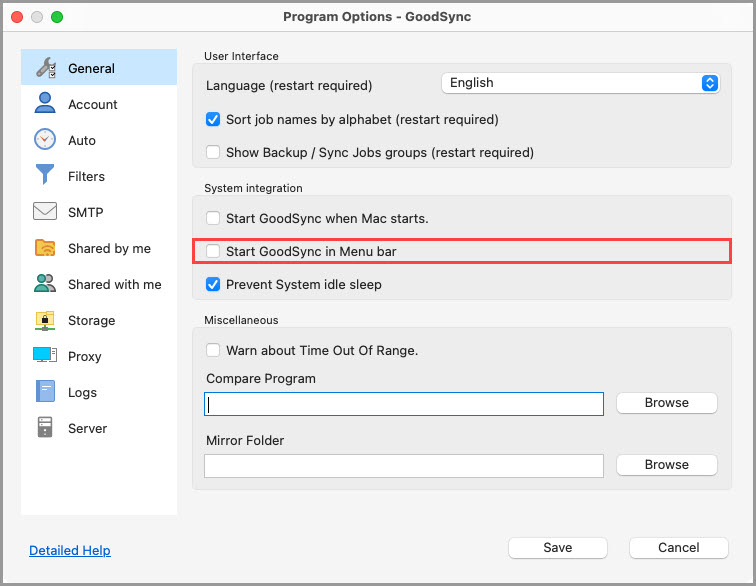Screen dimensions: 756x586
Task: Click the SMTP envelope icon
Action: (x=45, y=211)
